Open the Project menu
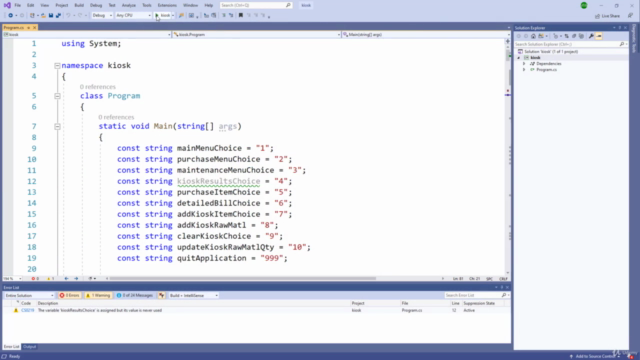Image resolution: width=640 pixels, height=360 pixels. [62, 5]
